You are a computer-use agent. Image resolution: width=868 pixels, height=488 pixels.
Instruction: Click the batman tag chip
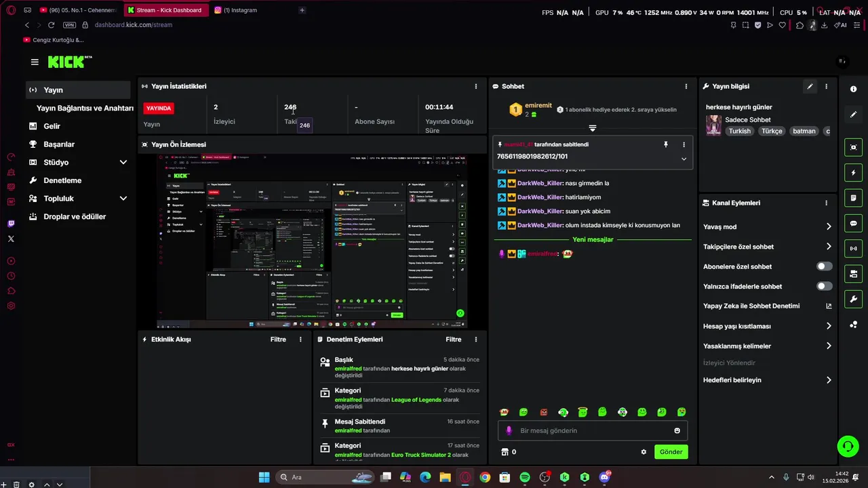click(x=804, y=131)
